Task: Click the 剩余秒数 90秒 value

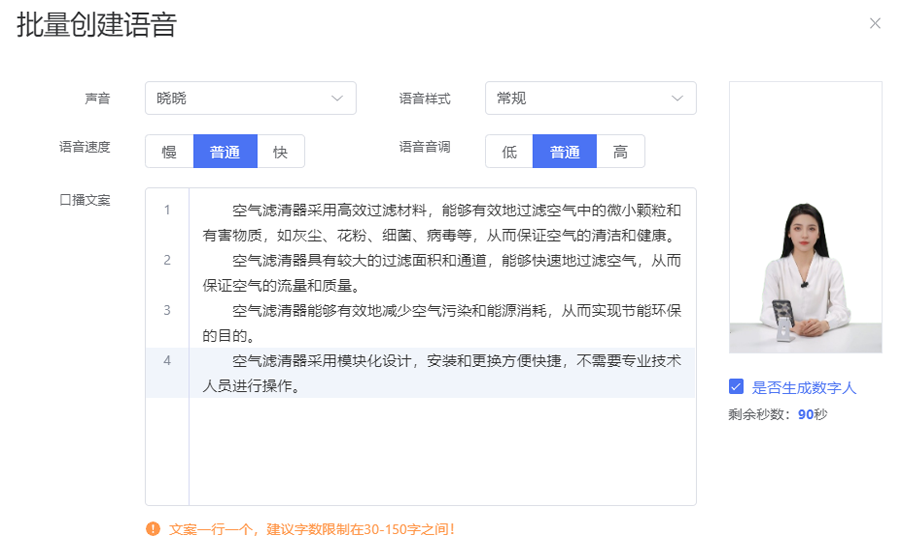Action: pyautogui.click(x=812, y=415)
